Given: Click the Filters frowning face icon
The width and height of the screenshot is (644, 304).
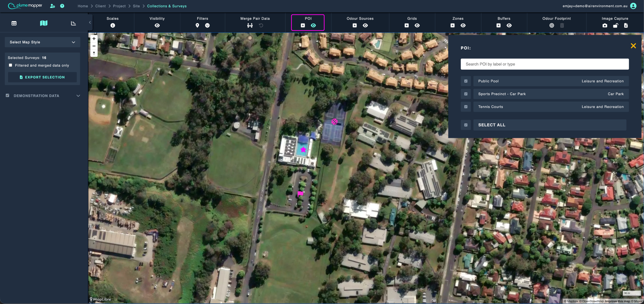Looking at the screenshot, I should coord(207,26).
